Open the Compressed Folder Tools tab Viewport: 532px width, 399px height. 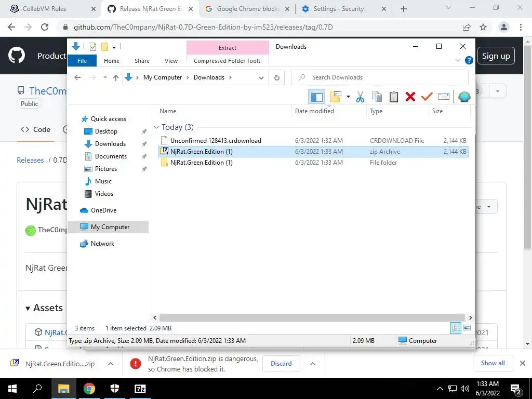228,61
